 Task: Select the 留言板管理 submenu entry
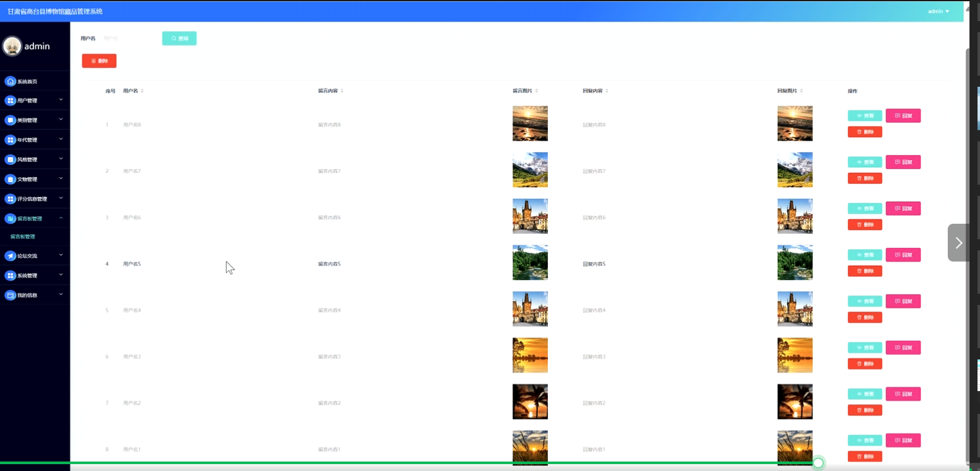(x=23, y=237)
